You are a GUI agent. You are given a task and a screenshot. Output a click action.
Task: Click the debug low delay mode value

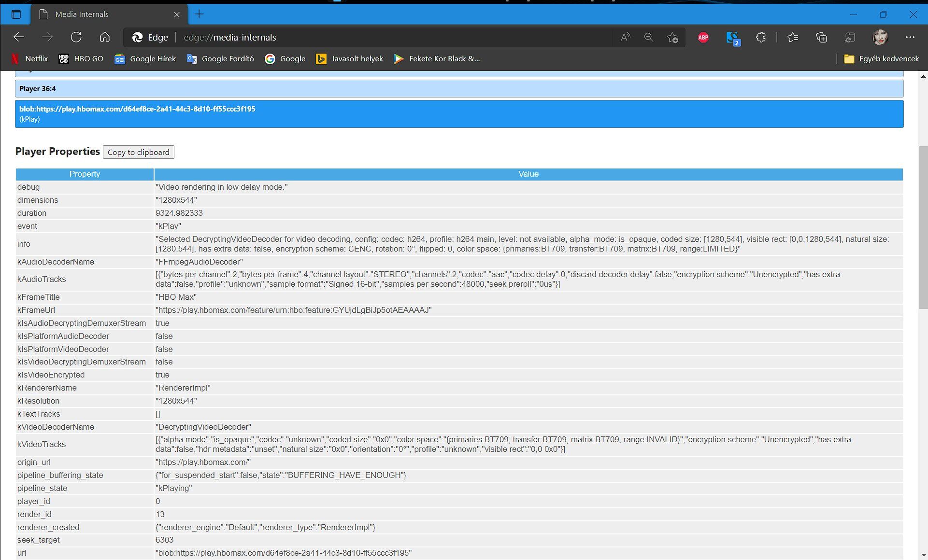[222, 187]
